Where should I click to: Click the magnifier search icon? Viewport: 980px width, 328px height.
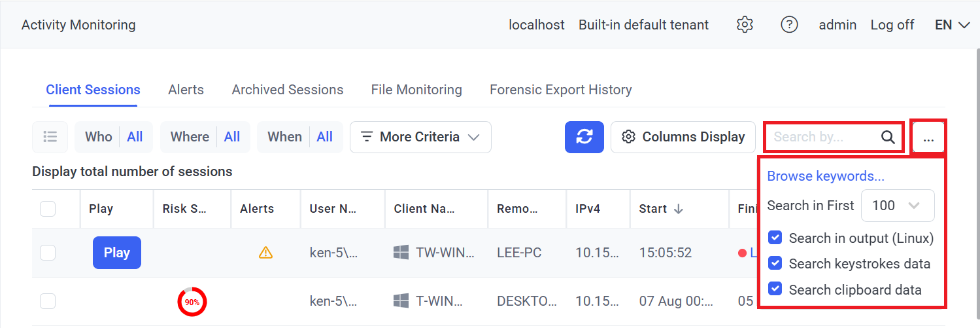(887, 137)
